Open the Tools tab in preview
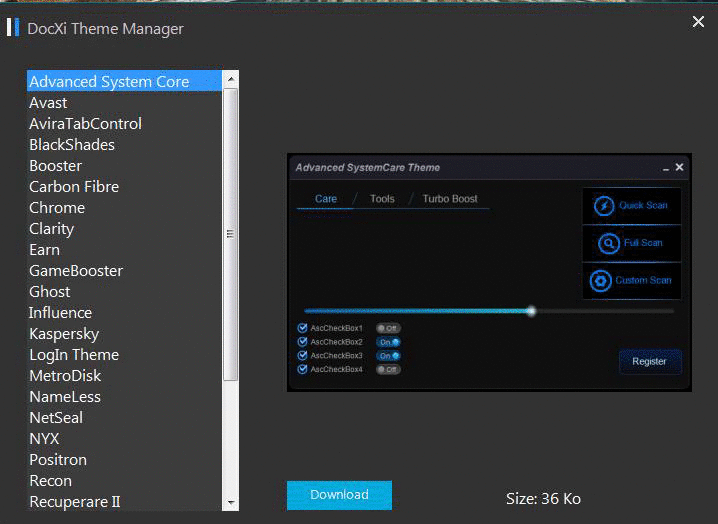This screenshot has height=524, width=718. click(x=382, y=199)
